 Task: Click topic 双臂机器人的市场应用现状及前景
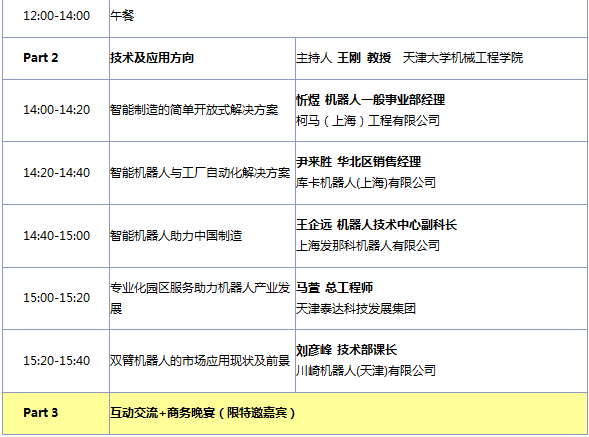200,361
